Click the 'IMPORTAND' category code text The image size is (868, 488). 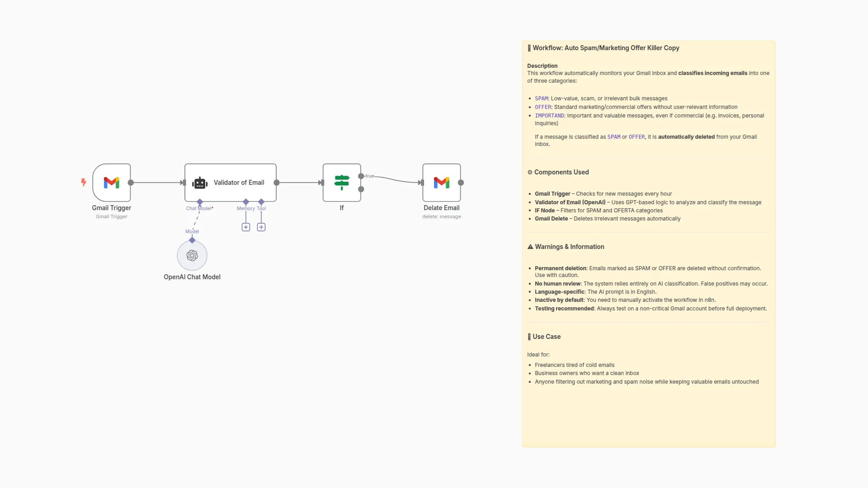pyautogui.click(x=550, y=116)
